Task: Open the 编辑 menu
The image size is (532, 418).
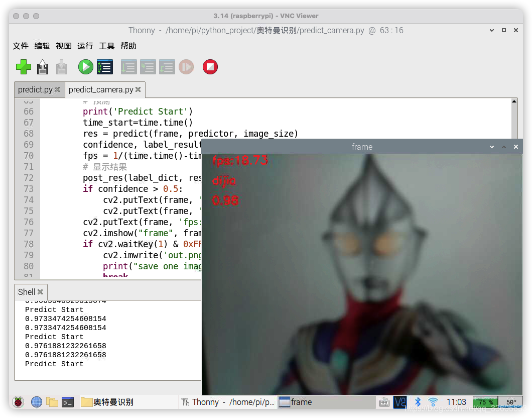Action: click(x=42, y=46)
